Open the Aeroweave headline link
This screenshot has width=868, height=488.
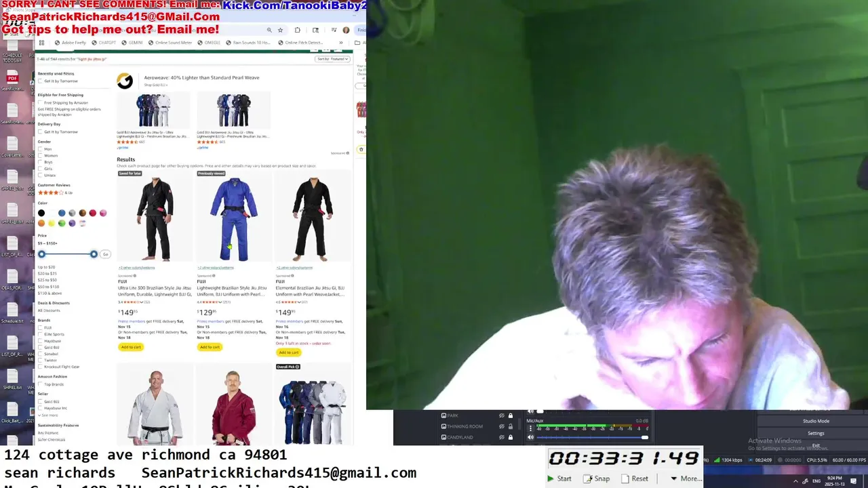[x=201, y=77]
